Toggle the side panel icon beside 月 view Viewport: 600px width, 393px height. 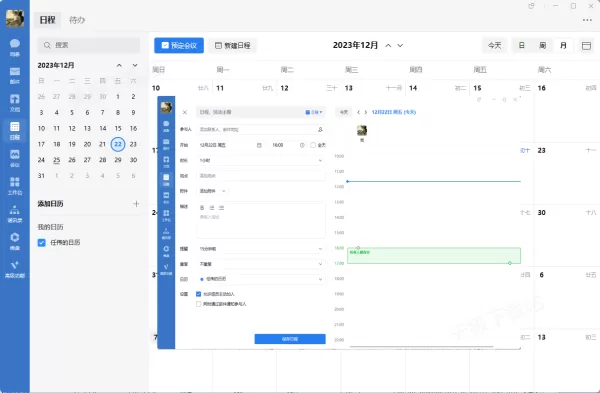click(586, 46)
